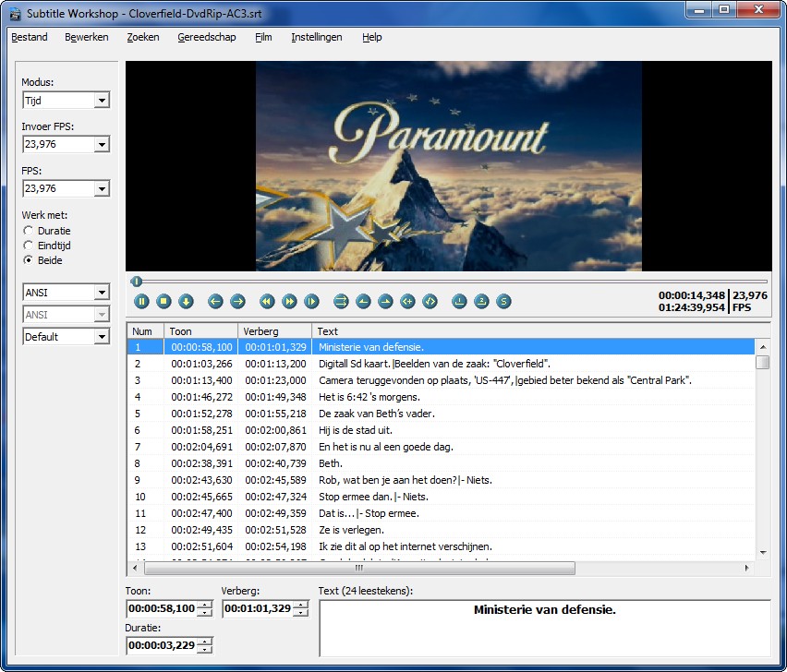The image size is (787, 672).
Task: Select the row "Ministerie van defensie."
Action: (x=442, y=347)
